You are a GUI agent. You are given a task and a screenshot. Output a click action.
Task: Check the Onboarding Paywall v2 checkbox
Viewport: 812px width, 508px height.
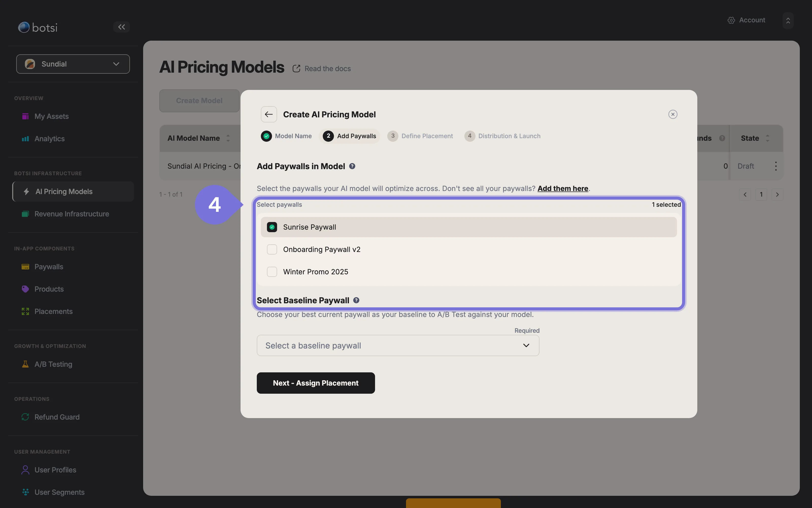pos(272,249)
